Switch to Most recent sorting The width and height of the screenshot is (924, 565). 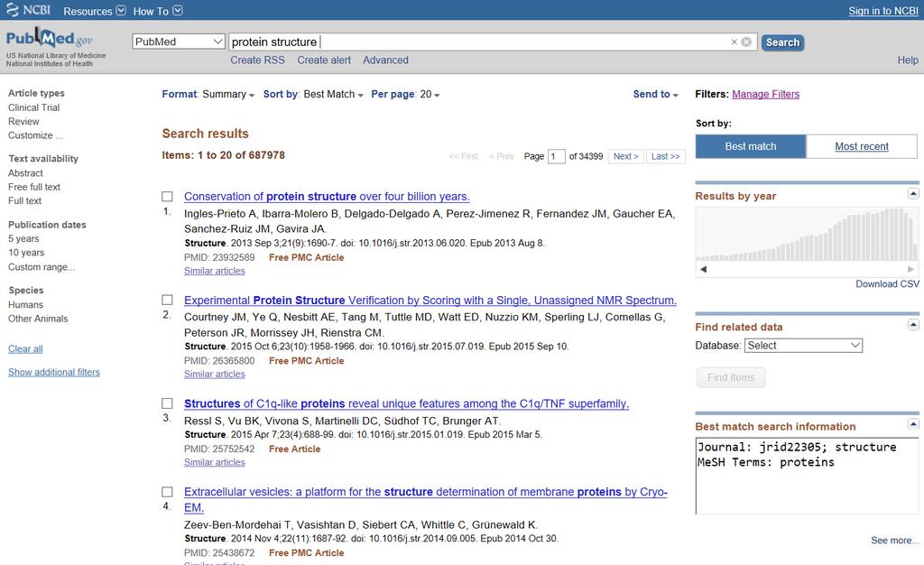pyautogui.click(x=862, y=146)
